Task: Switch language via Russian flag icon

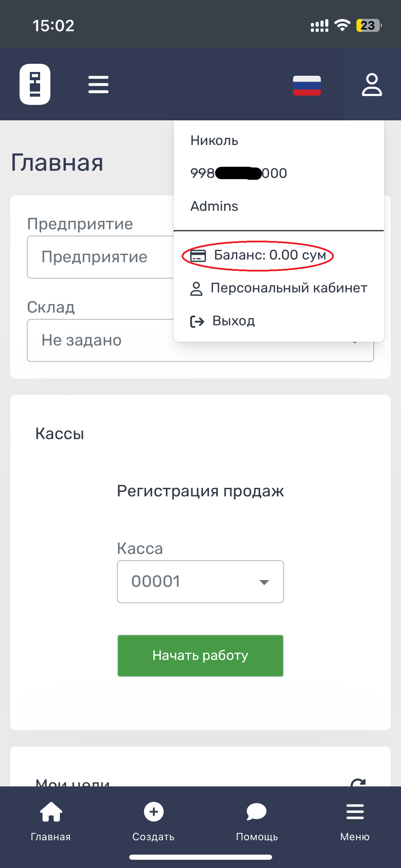Action: pyautogui.click(x=307, y=85)
